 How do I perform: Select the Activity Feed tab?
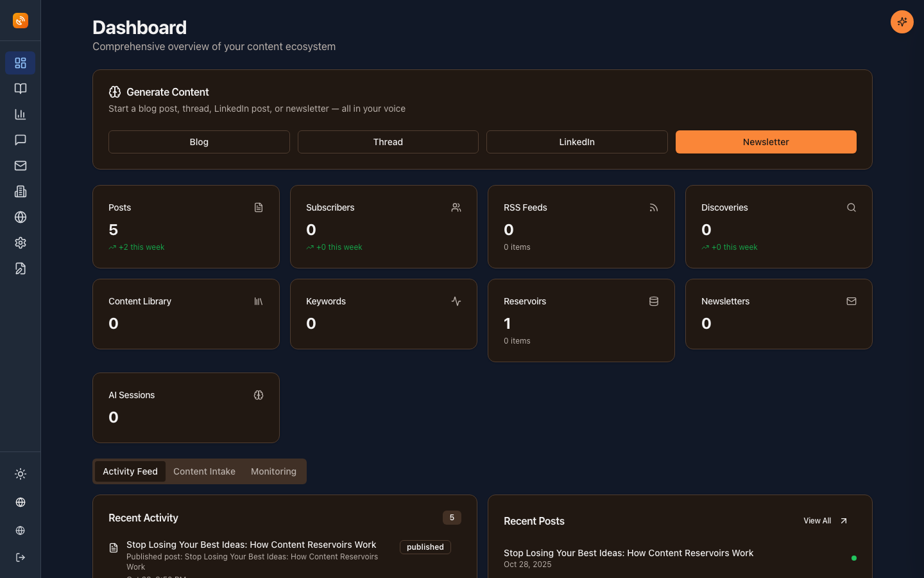(130, 471)
